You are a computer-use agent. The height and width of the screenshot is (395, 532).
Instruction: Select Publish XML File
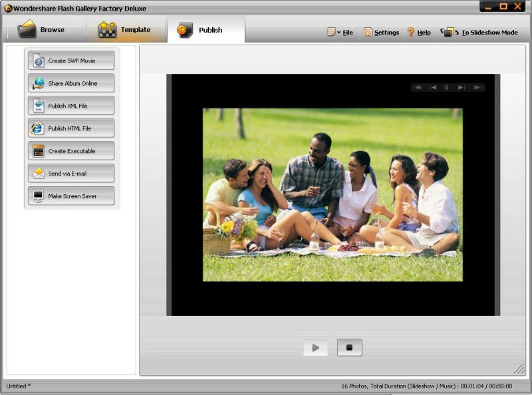70,106
